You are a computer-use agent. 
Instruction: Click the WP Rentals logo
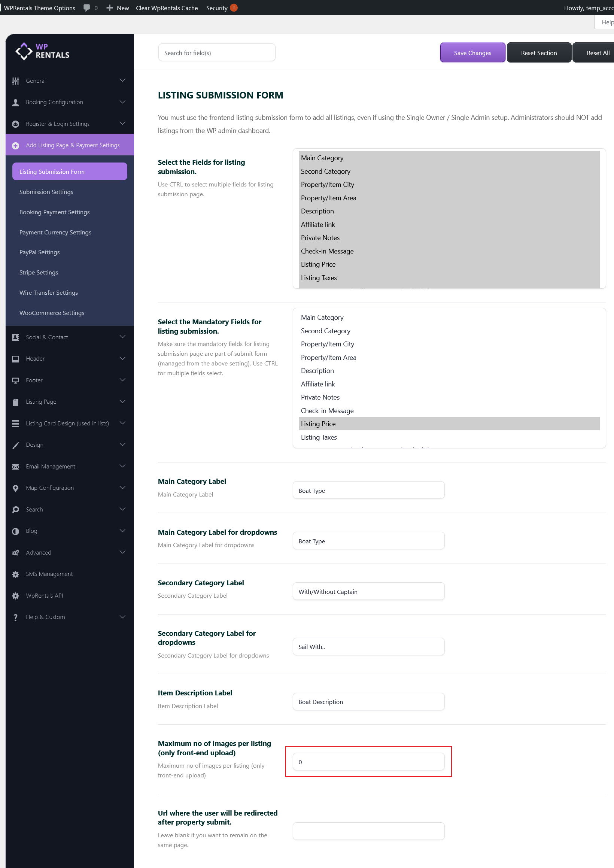42,51
